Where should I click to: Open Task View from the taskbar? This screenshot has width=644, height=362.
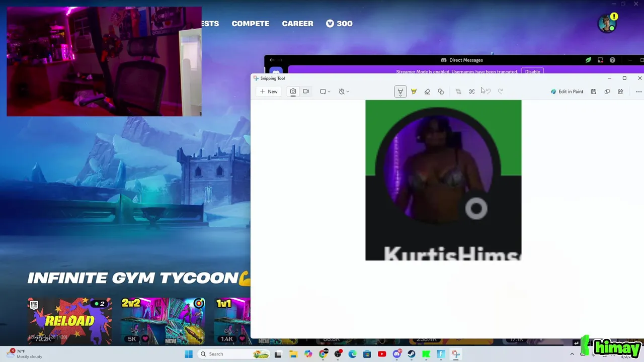click(x=278, y=354)
